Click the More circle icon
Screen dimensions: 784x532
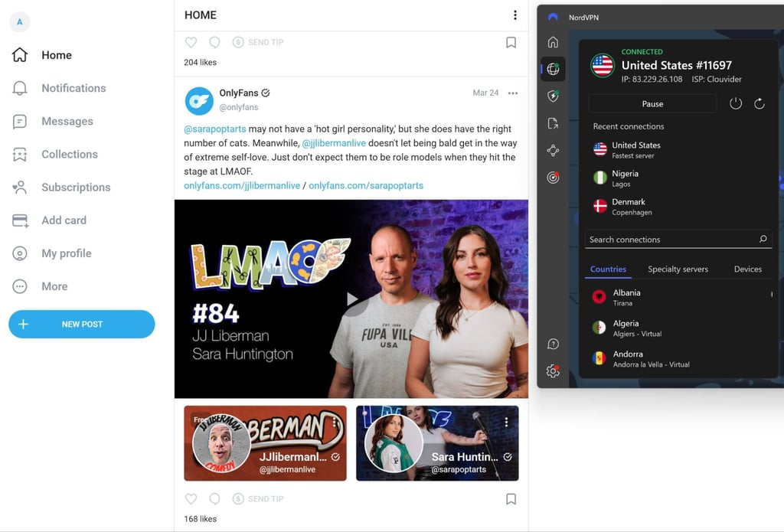[19, 286]
